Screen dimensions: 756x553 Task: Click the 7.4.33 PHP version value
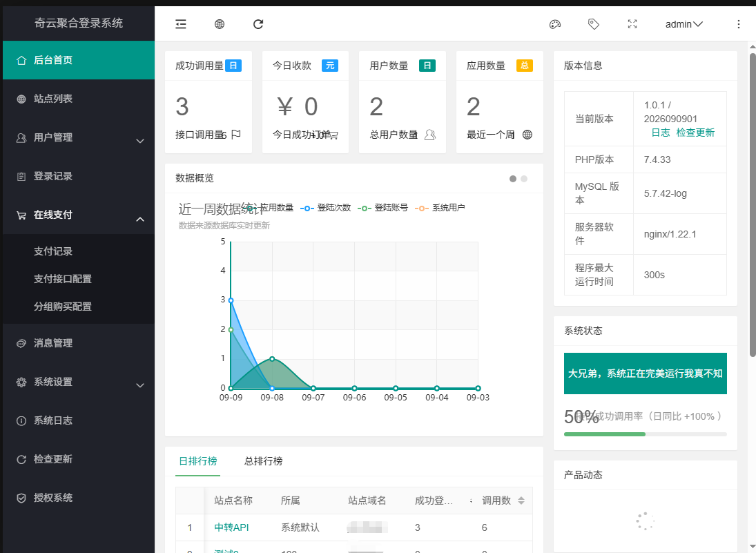(657, 159)
